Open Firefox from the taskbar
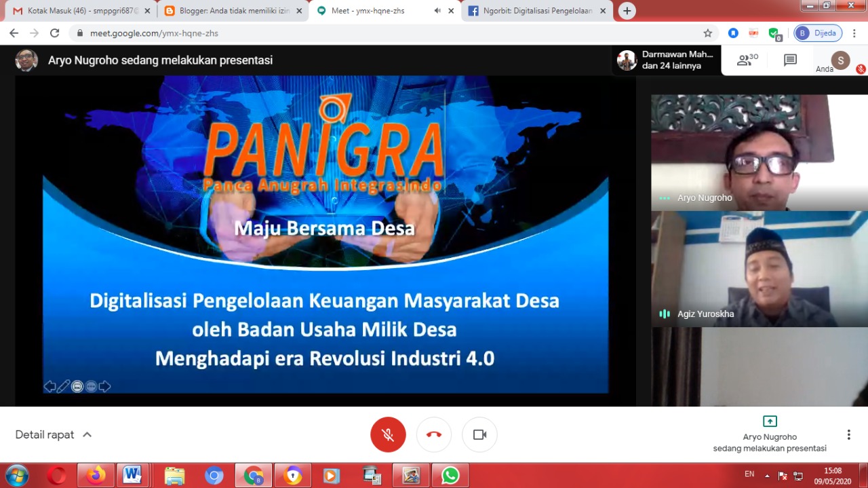This screenshot has width=868, height=488. click(96, 475)
